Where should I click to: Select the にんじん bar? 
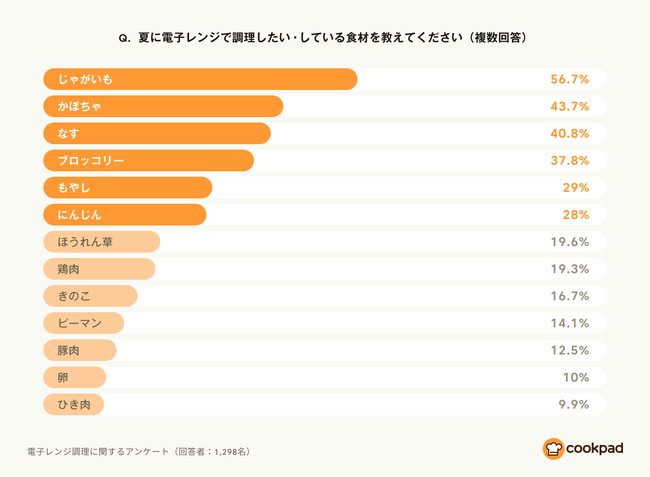125,215
